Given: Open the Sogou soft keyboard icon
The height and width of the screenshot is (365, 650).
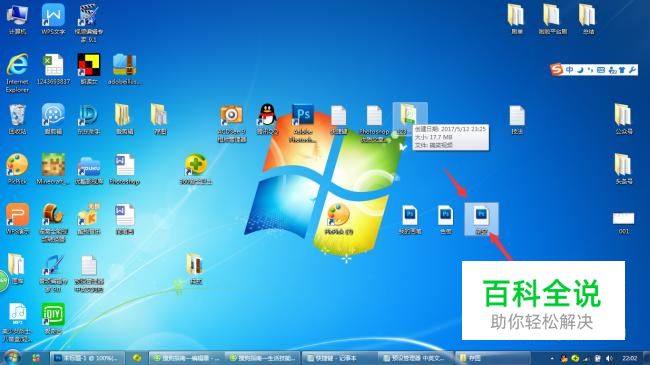Looking at the screenshot, I should point(601,70).
